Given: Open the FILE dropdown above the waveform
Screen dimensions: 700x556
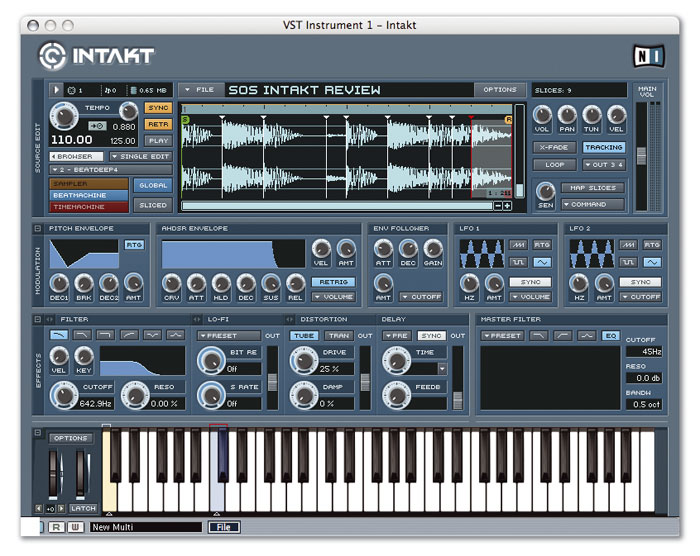Looking at the screenshot, I should pos(198,90).
